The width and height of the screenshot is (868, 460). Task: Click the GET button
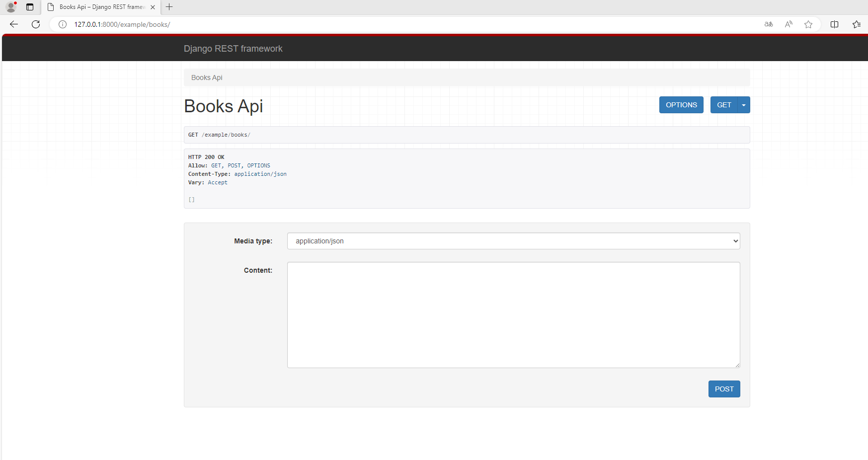click(x=724, y=105)
